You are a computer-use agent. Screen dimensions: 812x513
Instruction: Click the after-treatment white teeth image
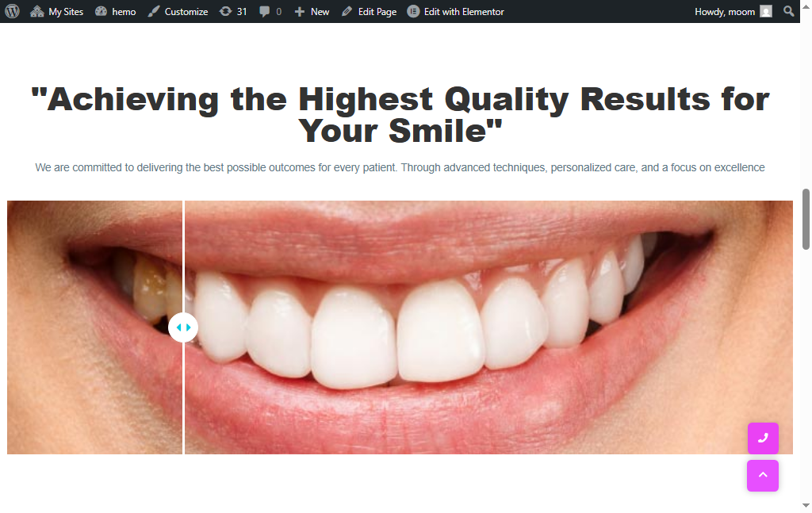pyautogui.click(x=476, y=333)
